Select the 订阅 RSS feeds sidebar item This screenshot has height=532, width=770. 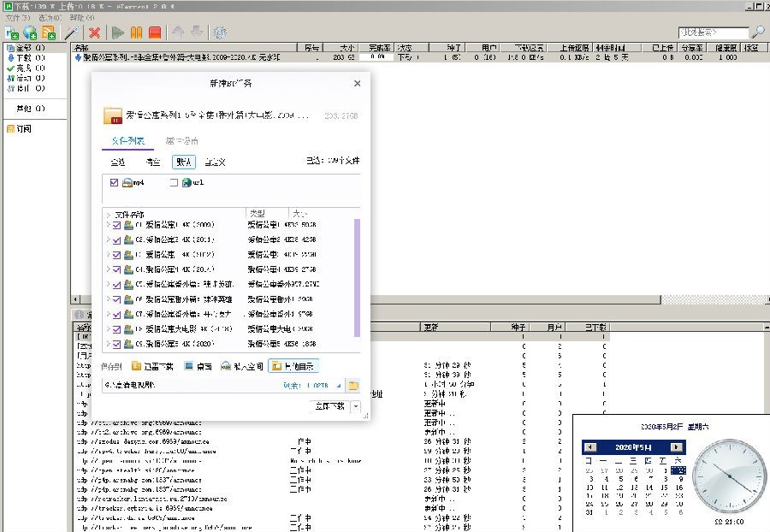click(x=19, y=128)
